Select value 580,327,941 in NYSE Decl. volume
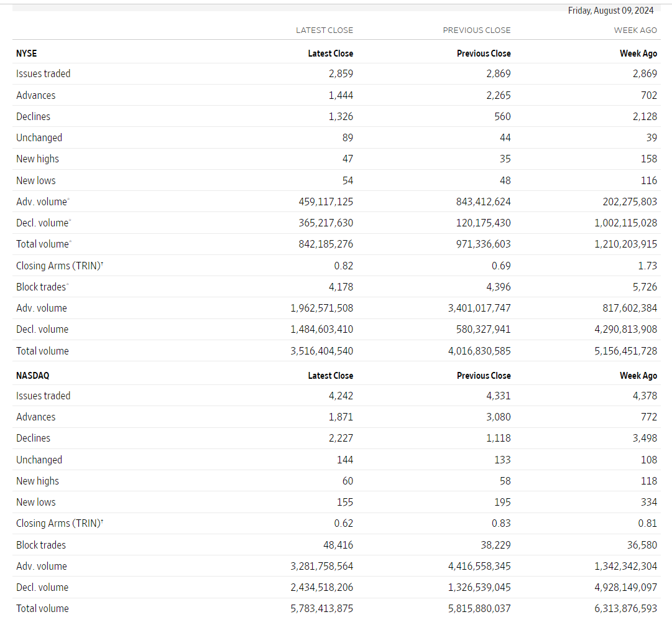The width and height of the screenshot is (672, 617). pyautogui.click(x=484, y=329)
